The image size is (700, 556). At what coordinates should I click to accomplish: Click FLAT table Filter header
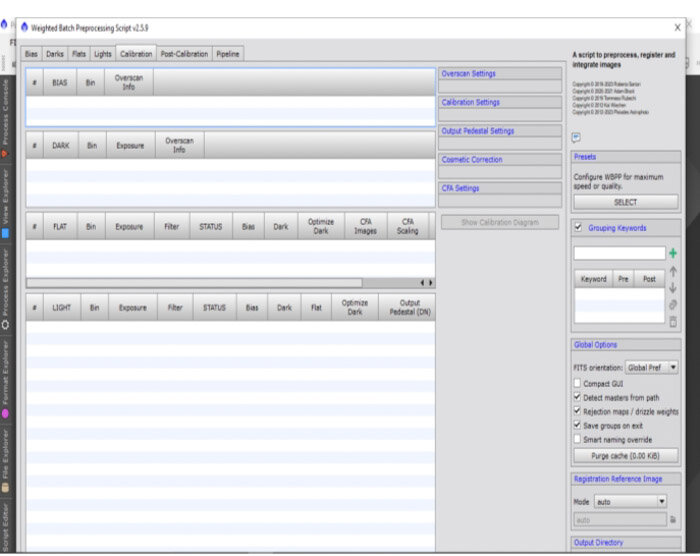click(172, 226)
